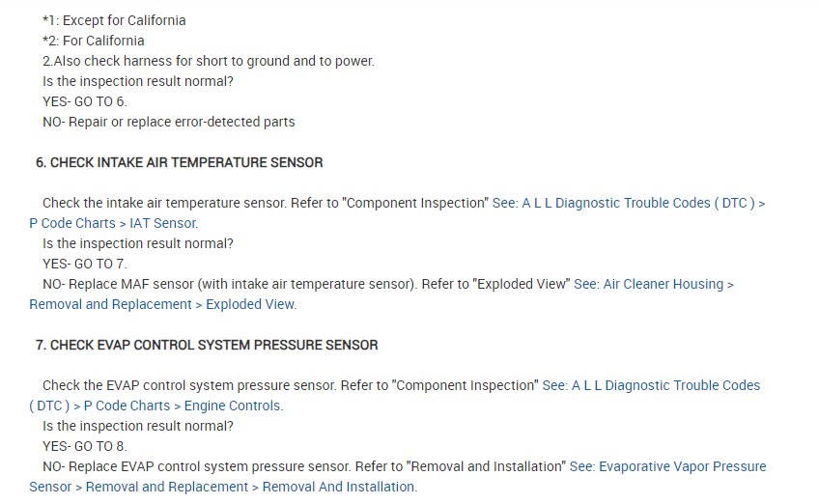Follow the Removal And Installation link
This screenshot has width=819, height=504.
(338, 487)
